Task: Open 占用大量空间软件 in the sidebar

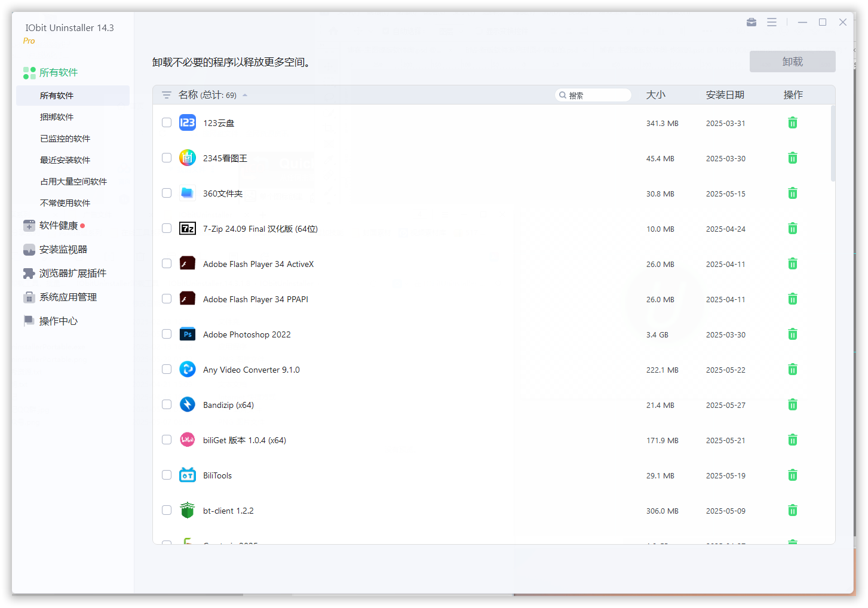Action: [73, 182]
